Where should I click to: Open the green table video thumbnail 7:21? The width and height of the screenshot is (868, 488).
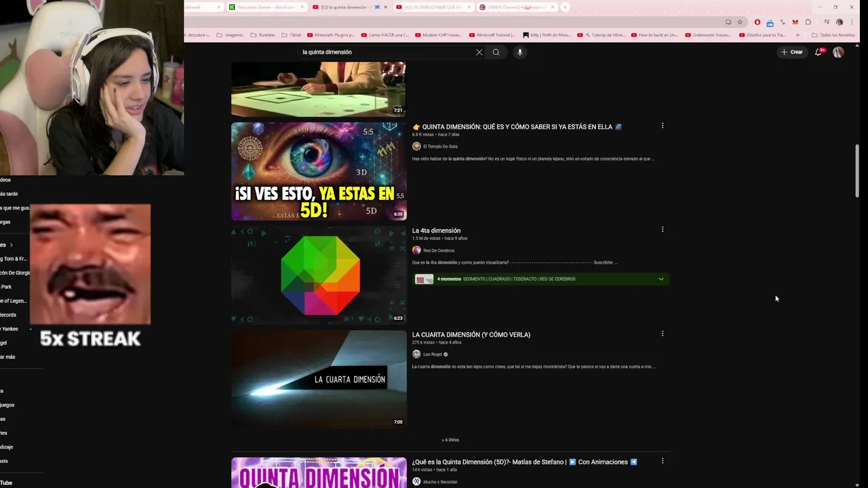coord(319,89)
